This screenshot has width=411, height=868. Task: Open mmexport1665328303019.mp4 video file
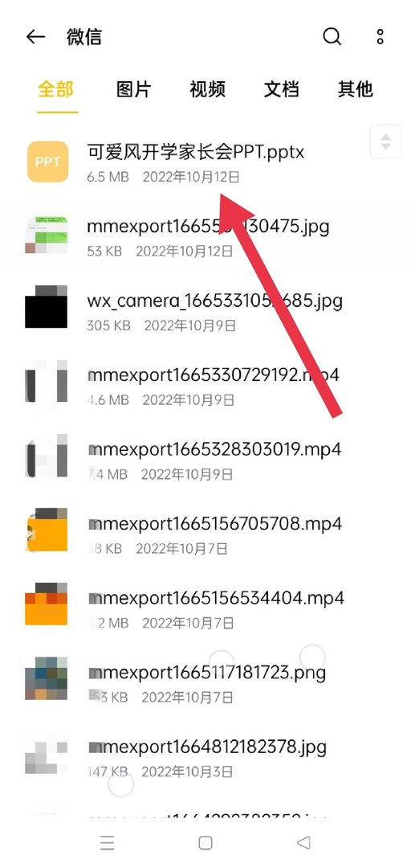205,460
